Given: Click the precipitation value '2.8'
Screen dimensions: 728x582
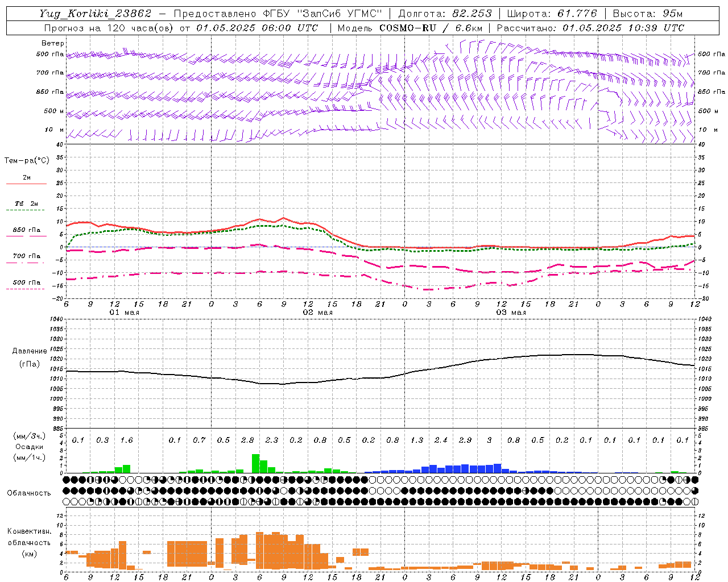Looking at the screenshot, I should [247, 440].
